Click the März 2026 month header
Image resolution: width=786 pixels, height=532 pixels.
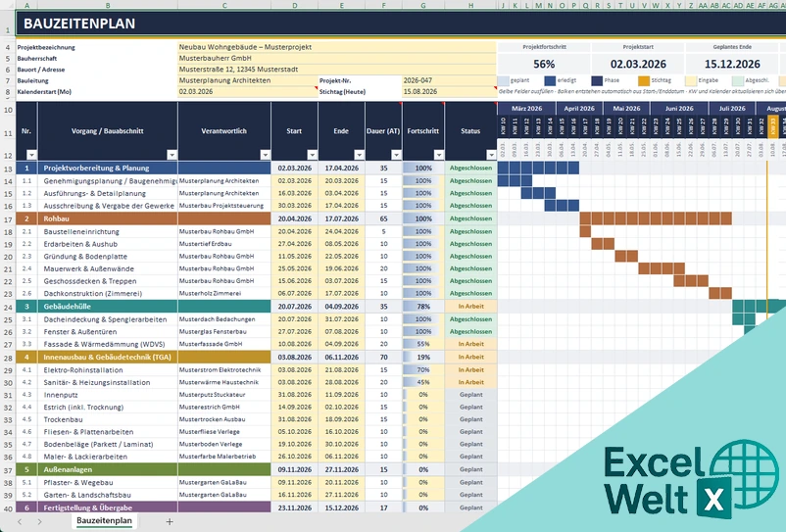[x=526, y=108]
